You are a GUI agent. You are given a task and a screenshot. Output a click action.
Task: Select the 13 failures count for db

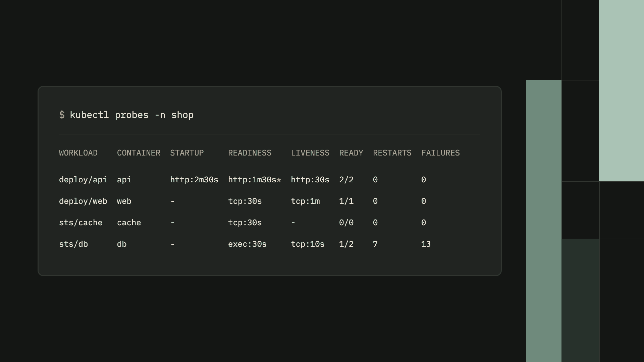click(426, 244)
